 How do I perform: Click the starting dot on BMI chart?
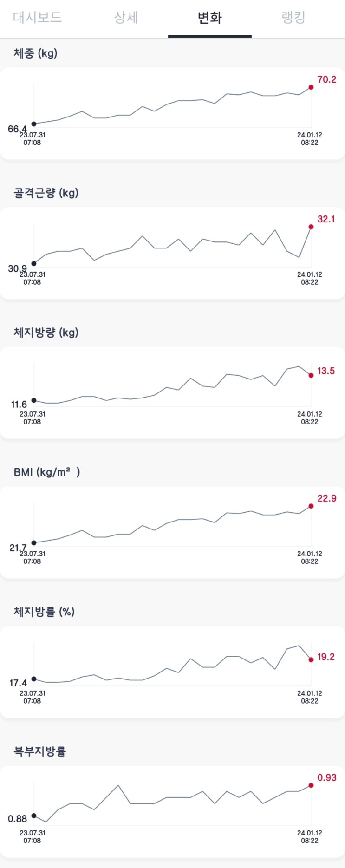coord(34,543)
